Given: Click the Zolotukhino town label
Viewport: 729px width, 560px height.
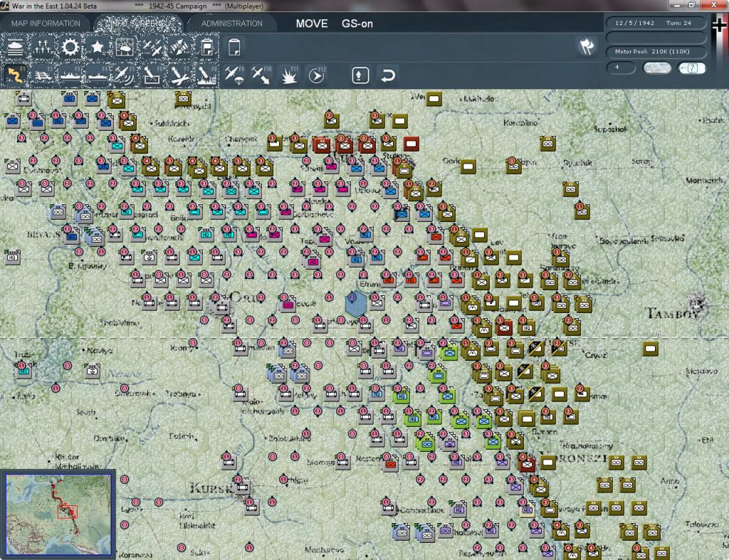Looking at the screenshot, I should [x=290, y=438].
